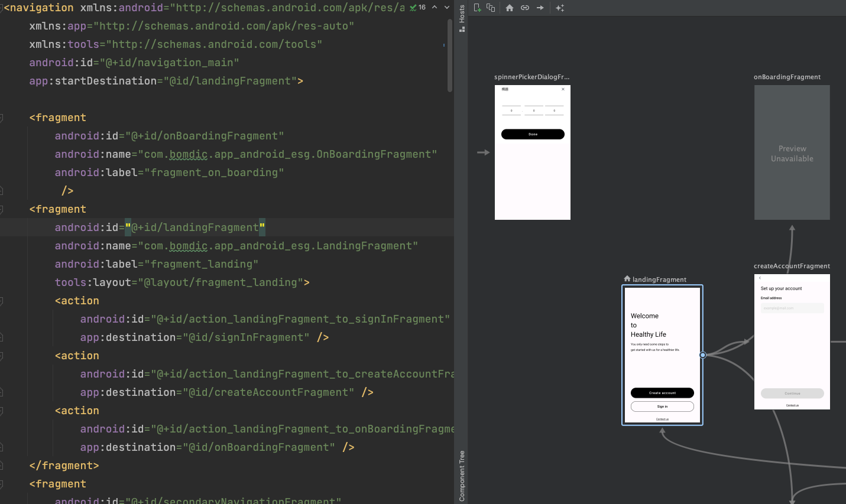Click the xmlns:app namespace declaration line
This screenshot has height=504, width=846.
[192, 26]
